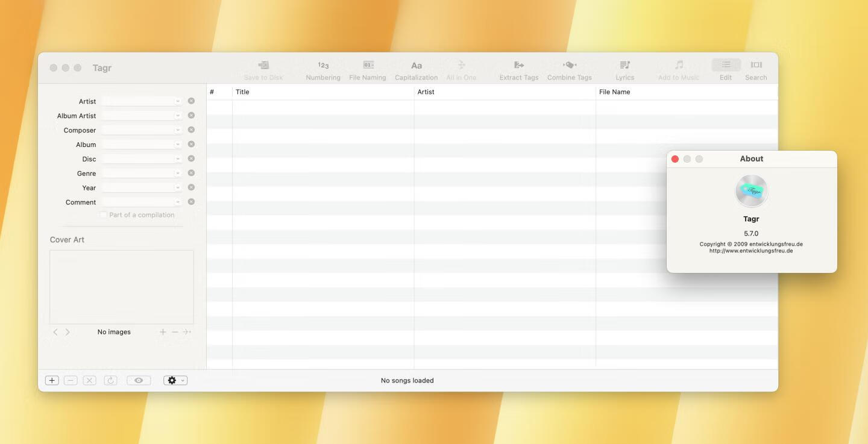The image size is (868, 444).
Task: Toggle the Part of a compilation checkbox
Action: [104, 215]
